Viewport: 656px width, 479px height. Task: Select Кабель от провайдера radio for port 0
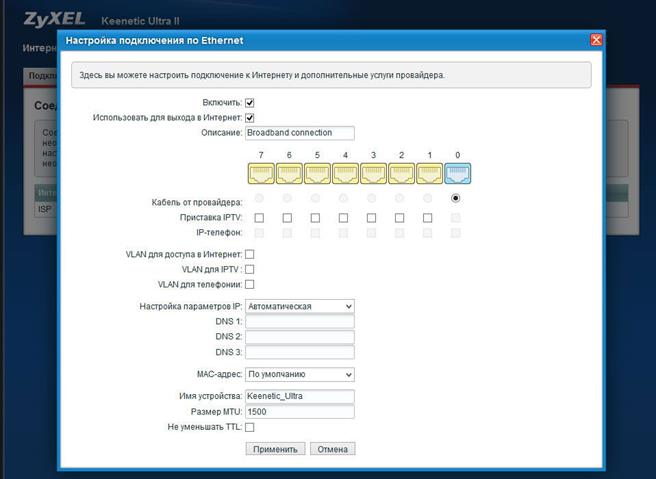(x=456, y=198)
